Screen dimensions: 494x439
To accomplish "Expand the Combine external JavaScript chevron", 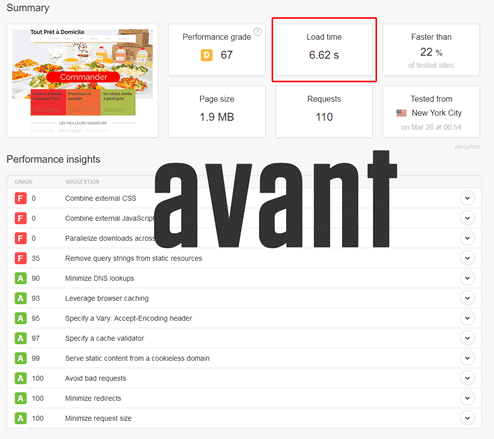I will pos(467,218).
